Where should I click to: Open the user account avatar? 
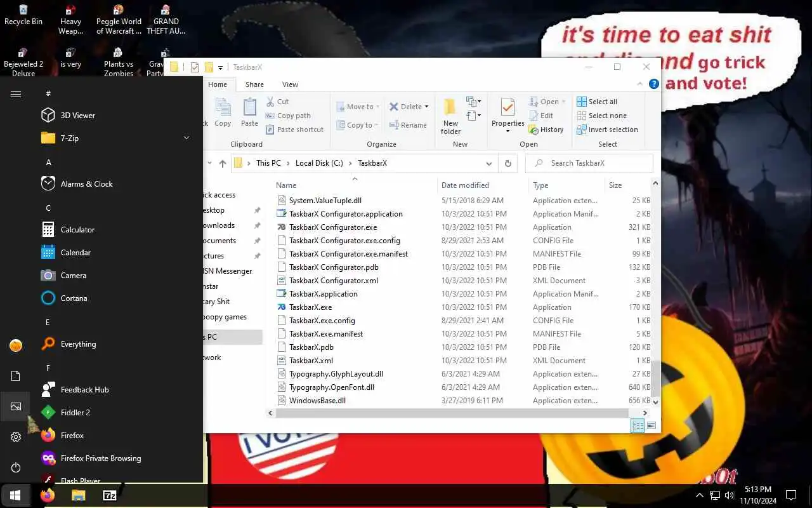16,345
